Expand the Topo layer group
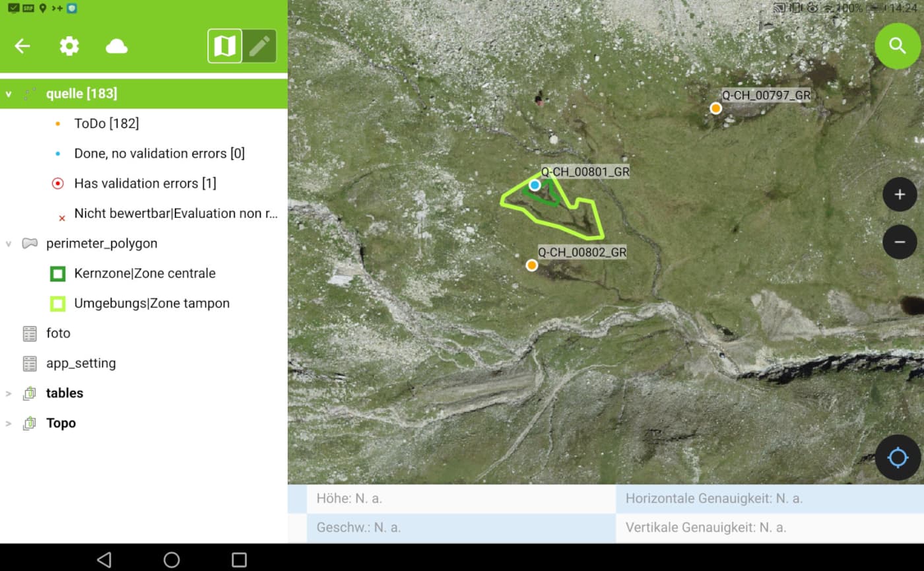Screen dimensions: 924x571 [8, 422]
